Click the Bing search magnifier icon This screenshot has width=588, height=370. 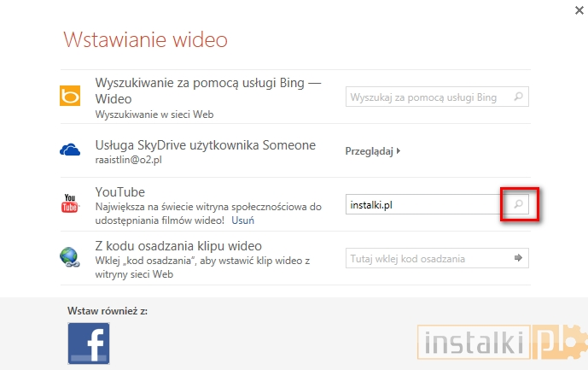pos(518,97)
